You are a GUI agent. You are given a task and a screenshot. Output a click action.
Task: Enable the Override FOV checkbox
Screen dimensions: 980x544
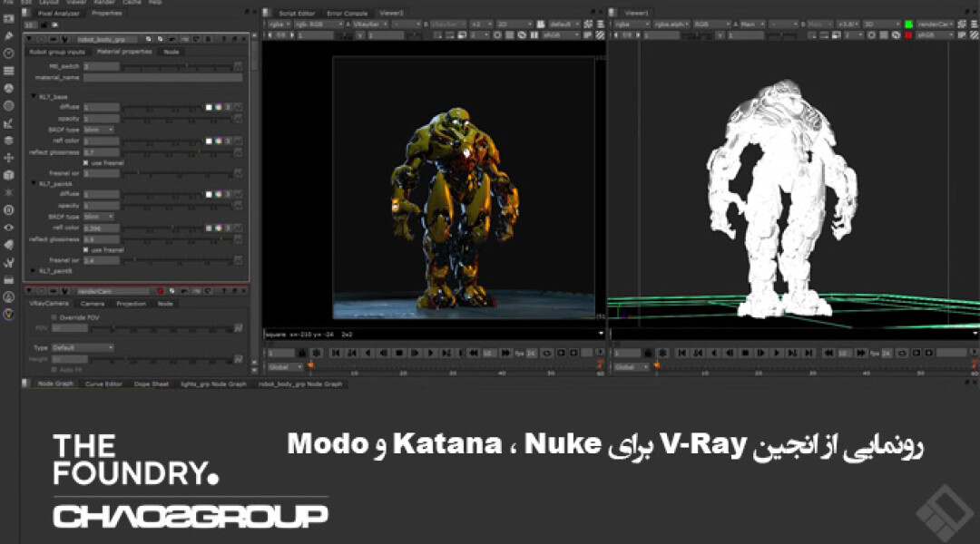(53, 317)
